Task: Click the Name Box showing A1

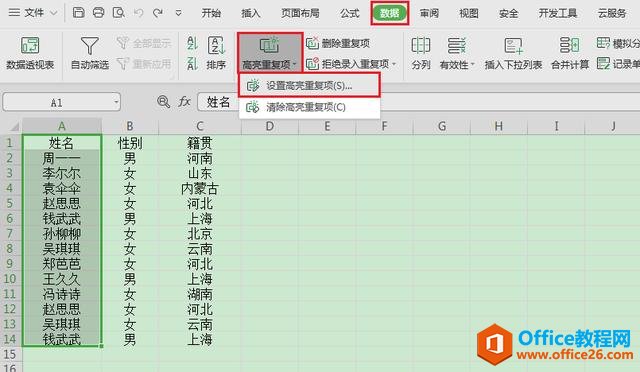Action: coord(56,102)
